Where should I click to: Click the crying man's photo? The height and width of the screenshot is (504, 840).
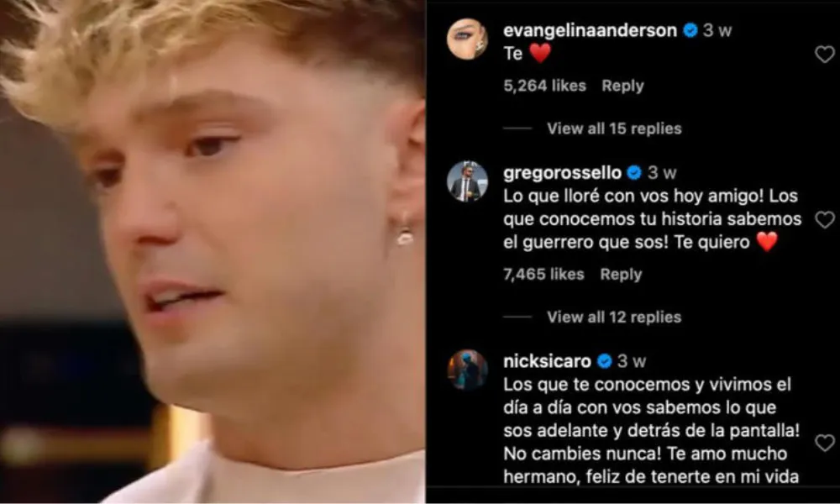tap(213, 252)
